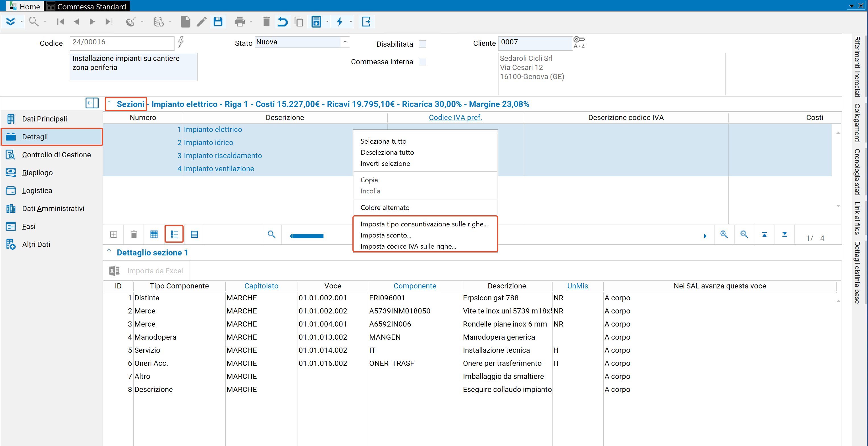Collapse the Dettaglio sezione 1 chevron
Screen dimensions: 868x446
pos(109,250)
